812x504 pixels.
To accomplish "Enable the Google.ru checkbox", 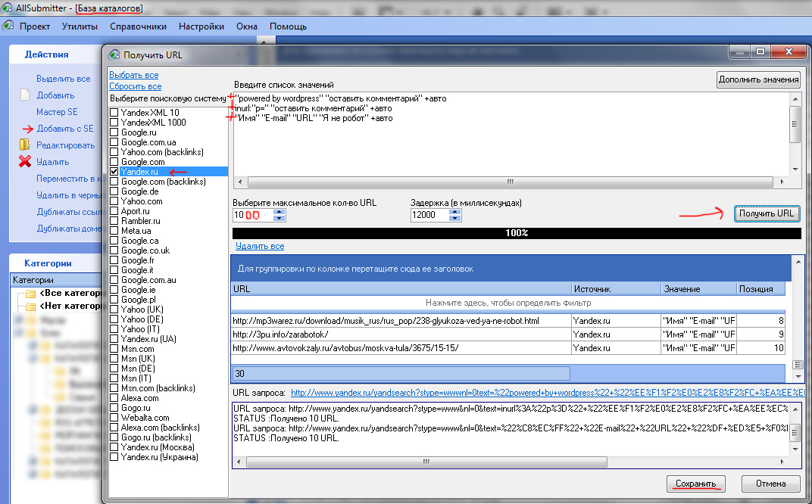I will click(114, 132).
